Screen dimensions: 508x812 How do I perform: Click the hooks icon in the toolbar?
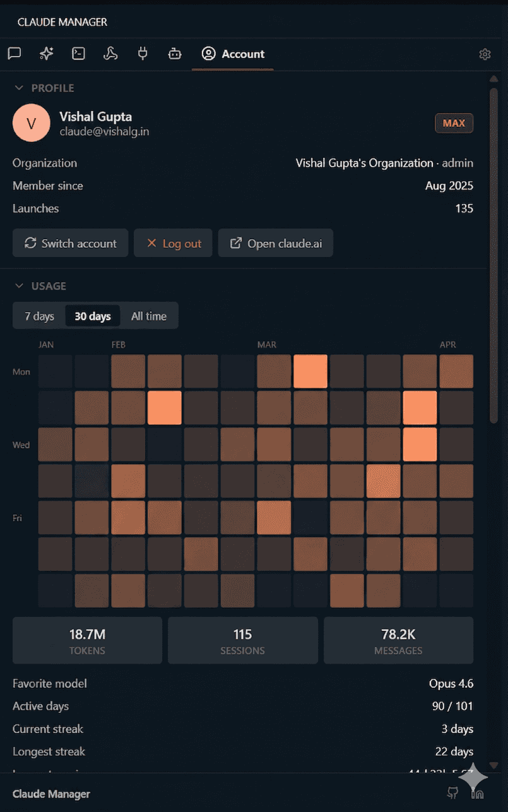(110, 53)
